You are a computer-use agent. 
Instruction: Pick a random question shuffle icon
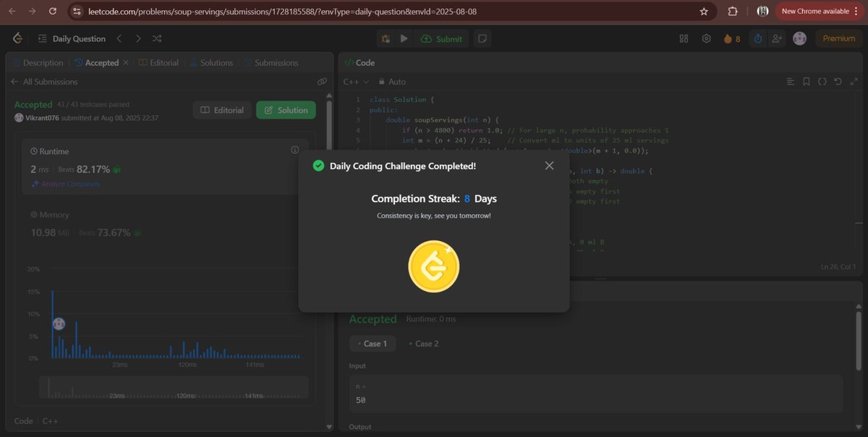click(157, 39)
